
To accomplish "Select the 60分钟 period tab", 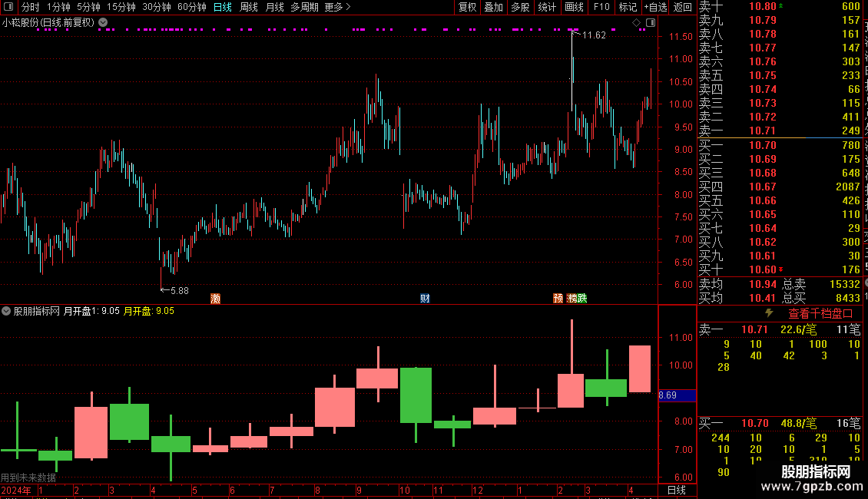I will click(x=191, y=7).
